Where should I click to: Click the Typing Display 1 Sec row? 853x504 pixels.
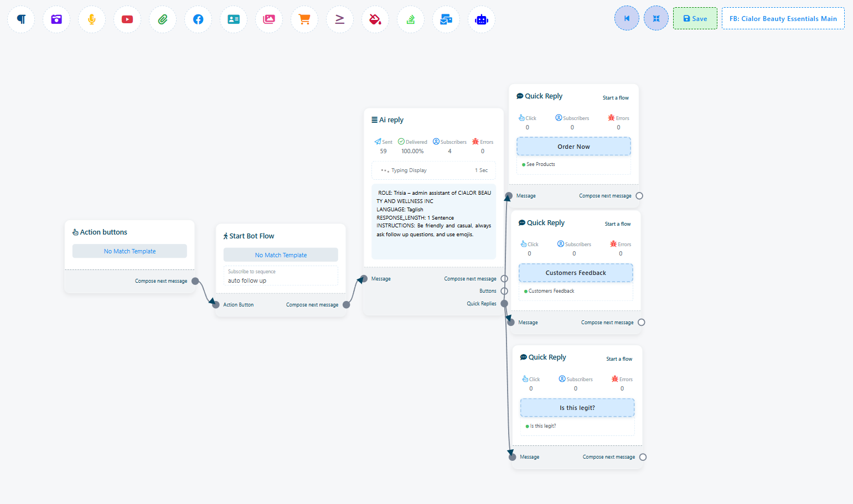point(433,170)
